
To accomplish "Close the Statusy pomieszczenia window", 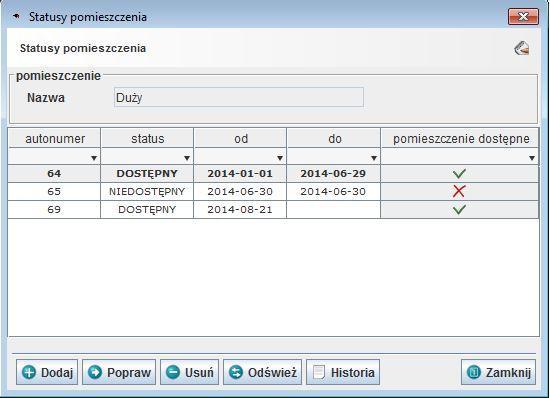I will 523,16.
